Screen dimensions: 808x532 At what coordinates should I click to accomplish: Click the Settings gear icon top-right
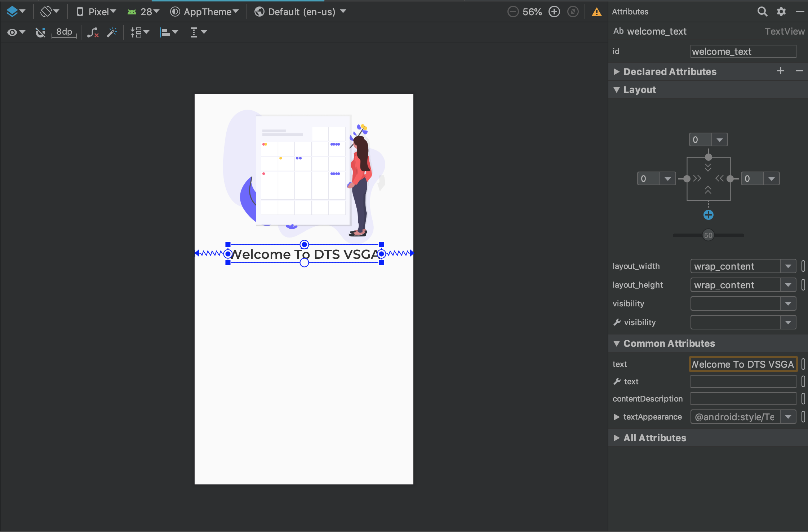(781, 11)
